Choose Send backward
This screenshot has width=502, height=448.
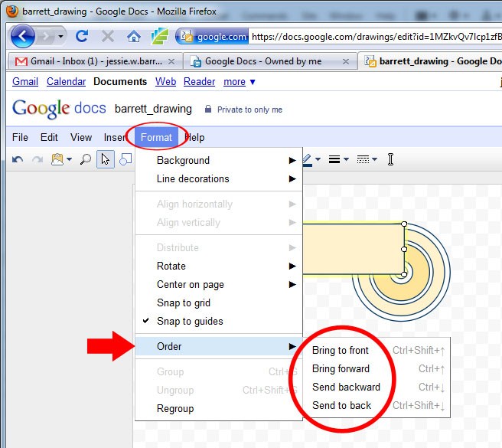coord(376,387)
